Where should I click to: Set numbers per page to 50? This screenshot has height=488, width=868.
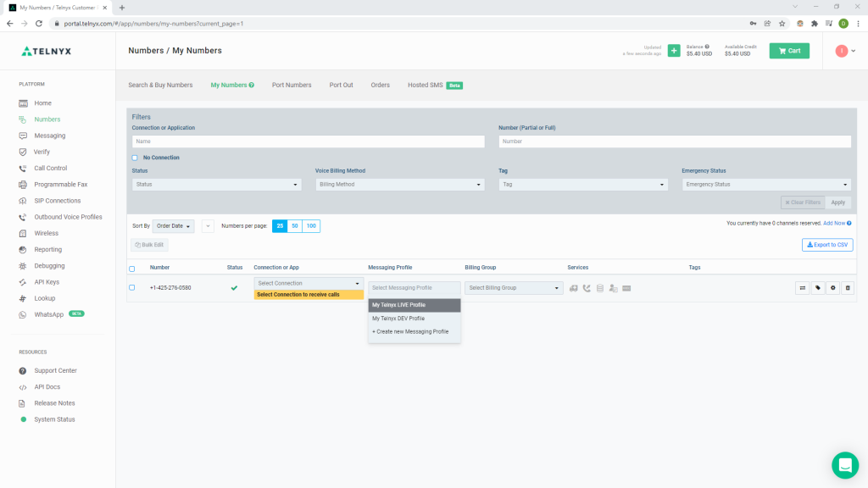(x=294, y=225)
